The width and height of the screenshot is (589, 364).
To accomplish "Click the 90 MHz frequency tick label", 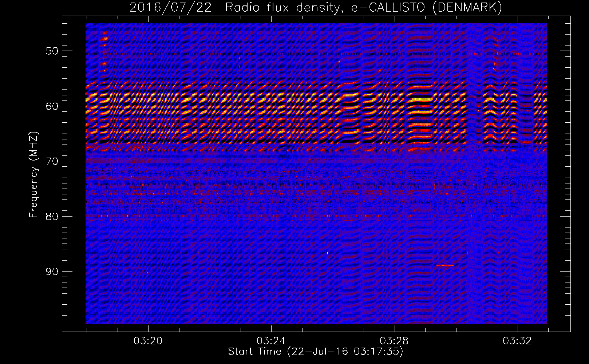I will point(52,272).
